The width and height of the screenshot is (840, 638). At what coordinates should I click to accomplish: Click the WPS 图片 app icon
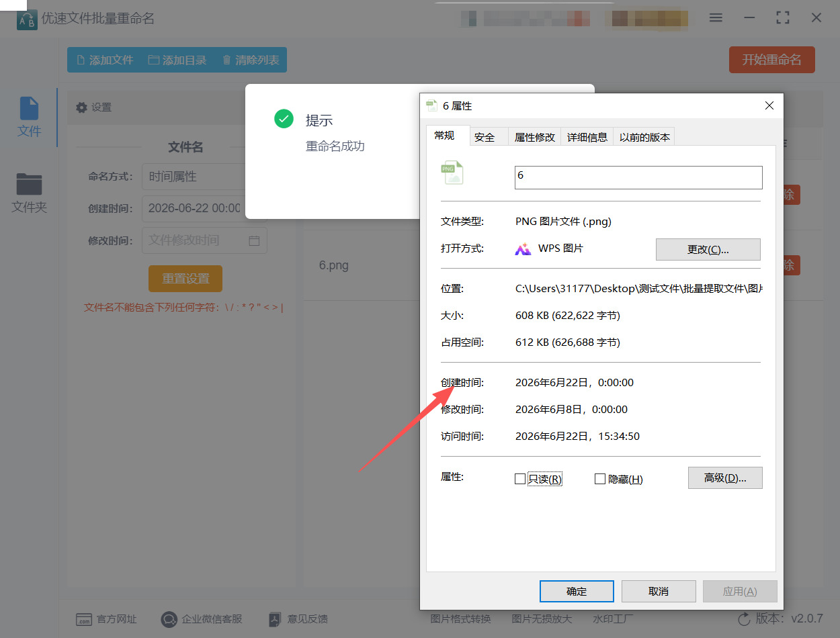(523, 248)
